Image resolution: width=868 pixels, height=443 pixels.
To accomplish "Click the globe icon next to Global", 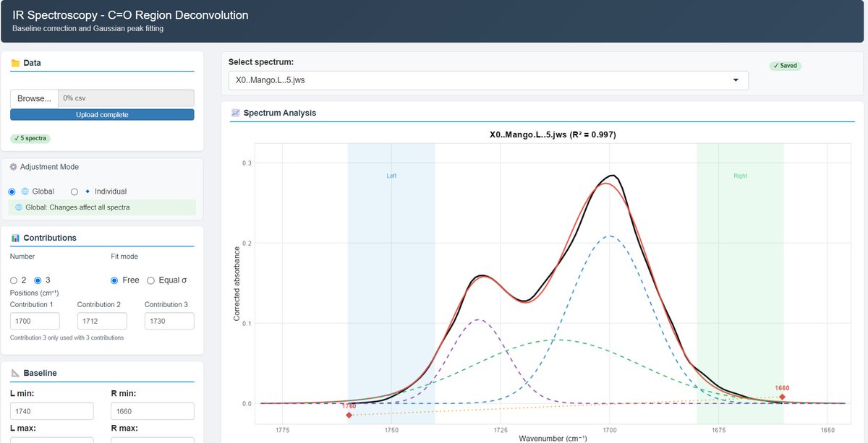I will click(x=25, y=192).
